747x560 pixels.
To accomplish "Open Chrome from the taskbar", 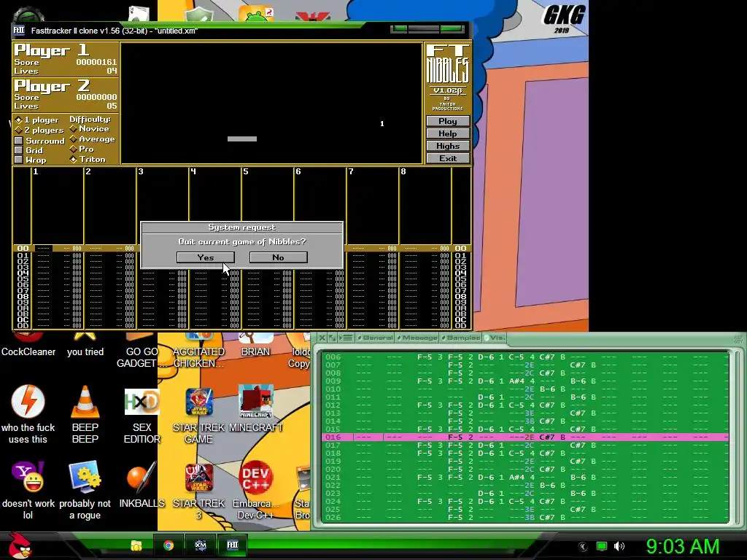I will 169,545.
